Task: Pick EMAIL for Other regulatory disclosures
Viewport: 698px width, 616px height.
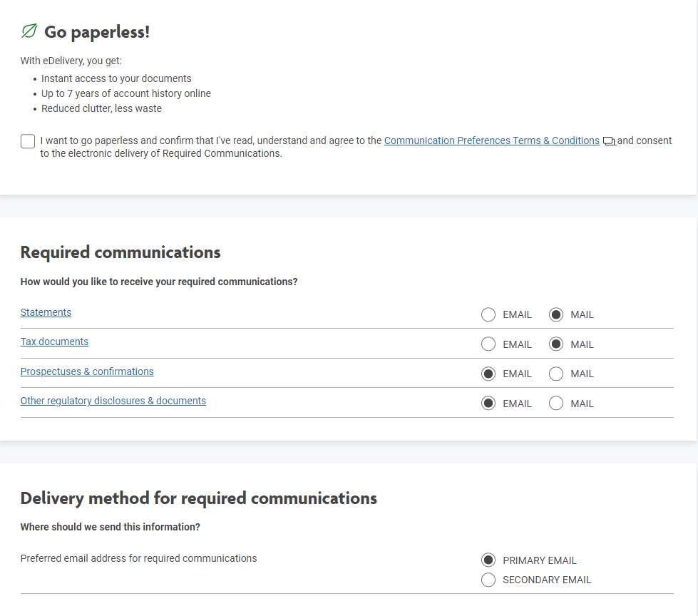Action: [488, 404]
